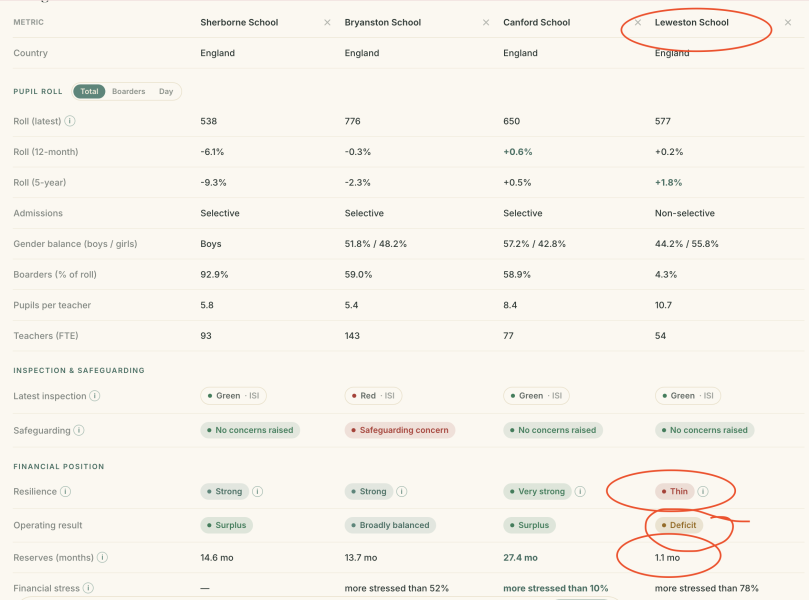Click Leweston's Green ISI inspection badge
Viewport: 809px width, 600px height.
[688, 396]
